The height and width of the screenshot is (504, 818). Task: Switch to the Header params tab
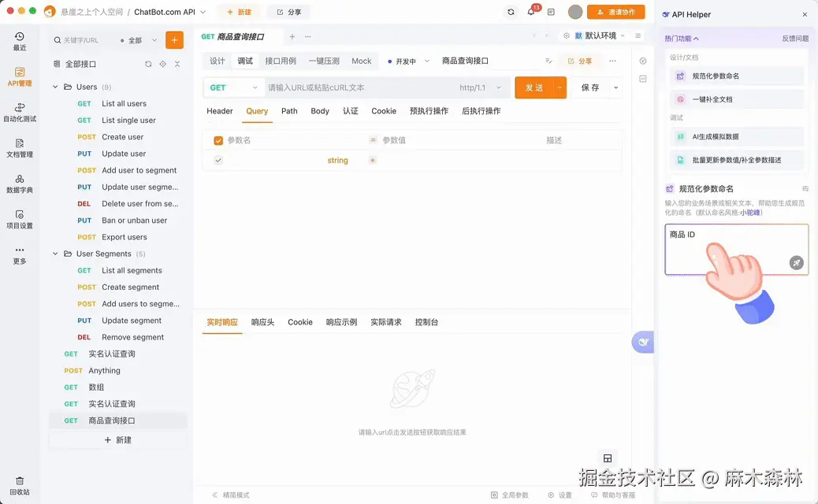[220, 111]
